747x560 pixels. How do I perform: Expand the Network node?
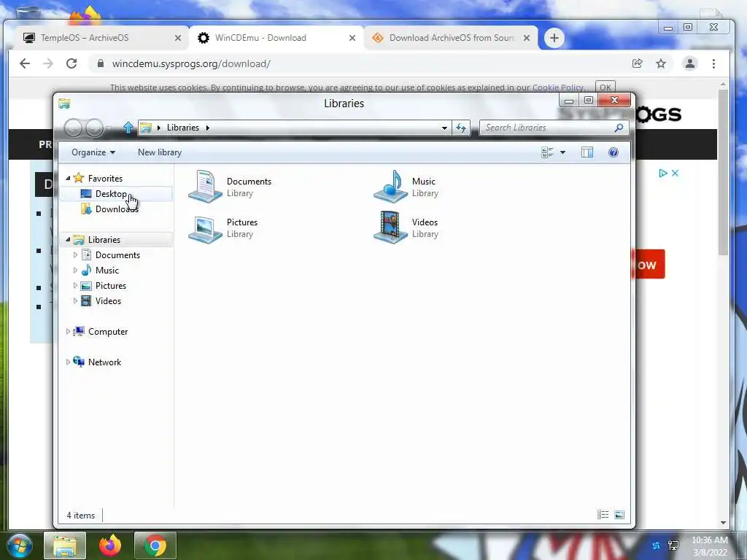(68, 362)
